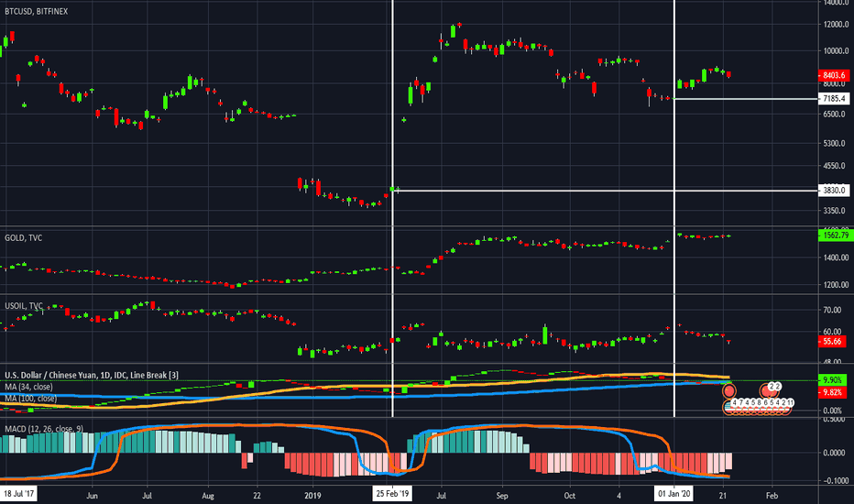854x504 pixels.
Task: Click the 2019 label on the time axis
Action: click(312, 496)
